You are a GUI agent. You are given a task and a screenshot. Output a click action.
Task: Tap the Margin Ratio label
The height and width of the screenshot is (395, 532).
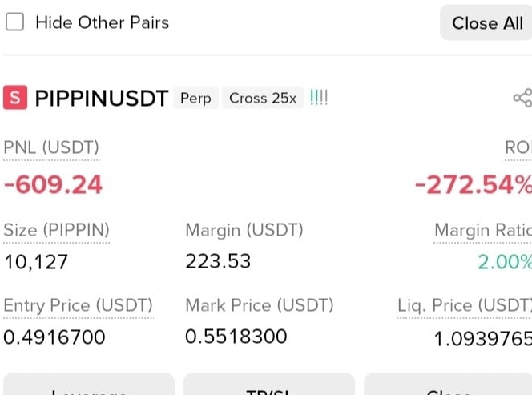pos(483,230)
